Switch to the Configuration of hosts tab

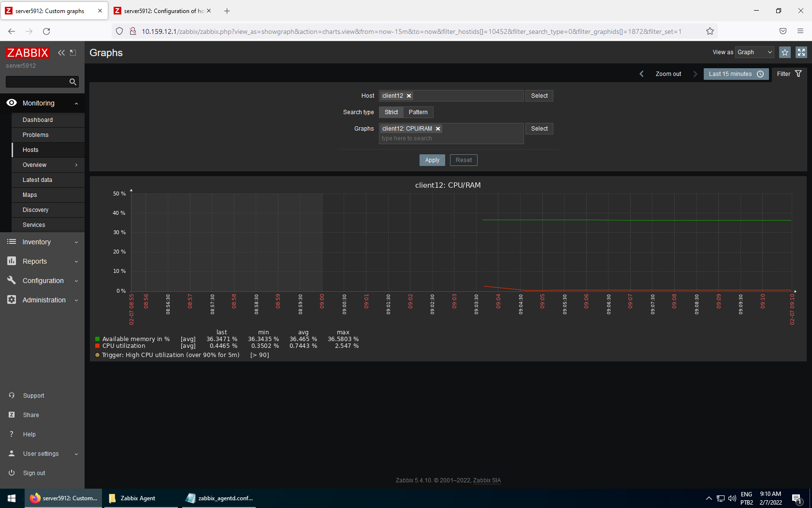tap(162, 10)
